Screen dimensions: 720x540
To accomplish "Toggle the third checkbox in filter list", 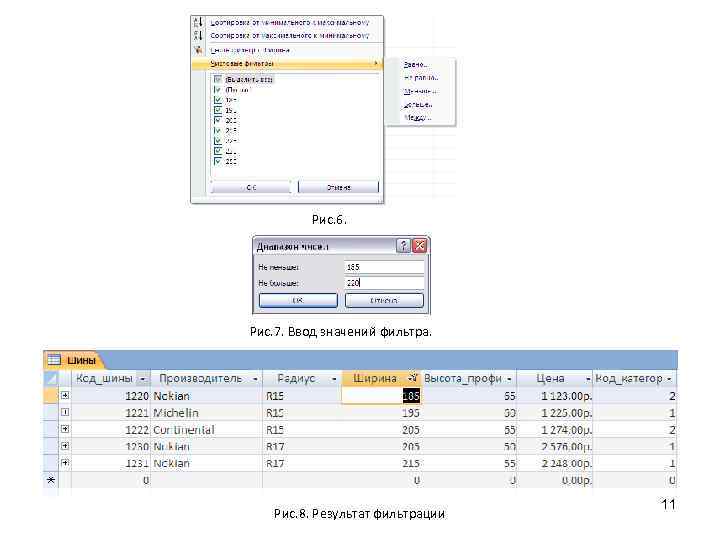I will [x=218, y=100].
